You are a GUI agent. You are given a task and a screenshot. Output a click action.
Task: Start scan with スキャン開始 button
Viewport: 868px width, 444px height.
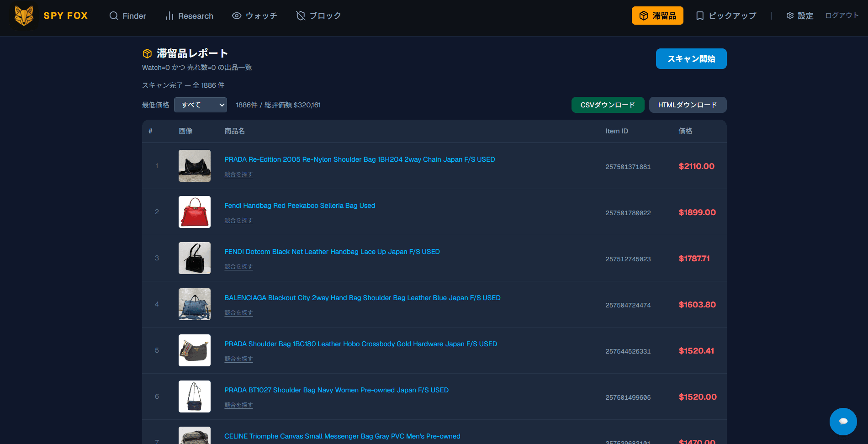pyautogui.click(x=691, y=58)
